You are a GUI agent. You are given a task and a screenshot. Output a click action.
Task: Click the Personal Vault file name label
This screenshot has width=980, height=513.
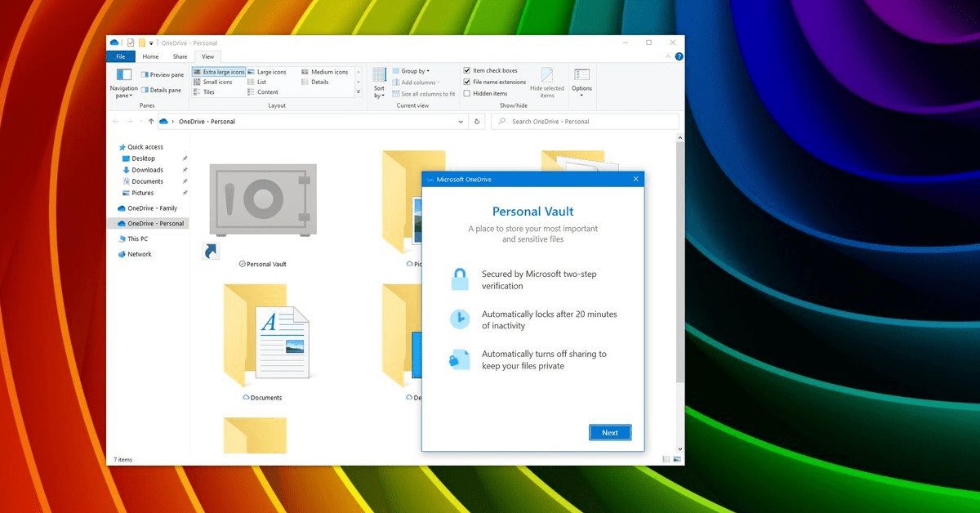tap(266, 265)
